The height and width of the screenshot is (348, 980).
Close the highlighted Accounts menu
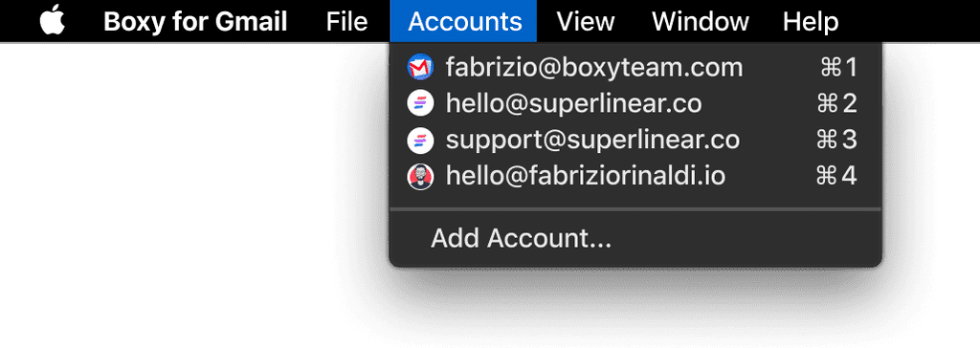pos(464,21)
